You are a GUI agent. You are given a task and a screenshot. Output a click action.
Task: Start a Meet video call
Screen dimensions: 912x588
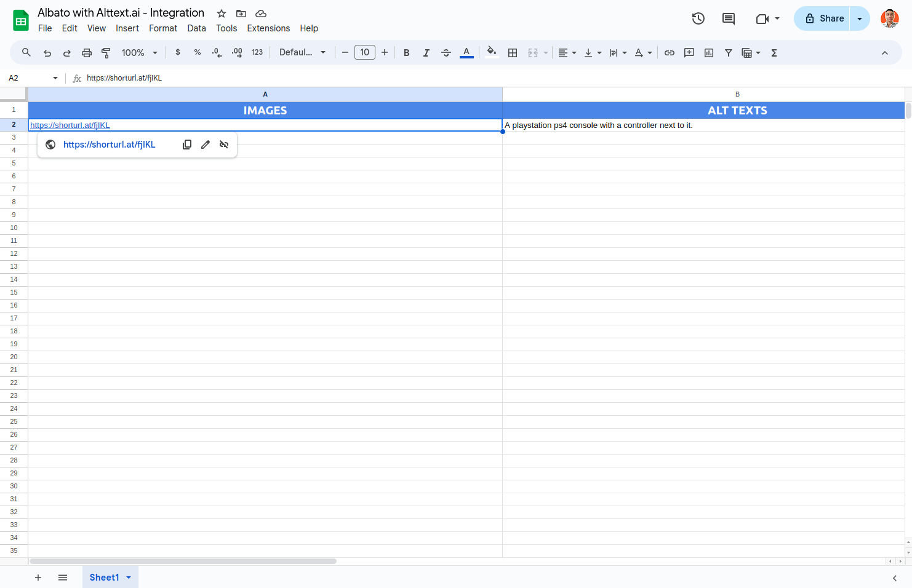coord(762,18)
